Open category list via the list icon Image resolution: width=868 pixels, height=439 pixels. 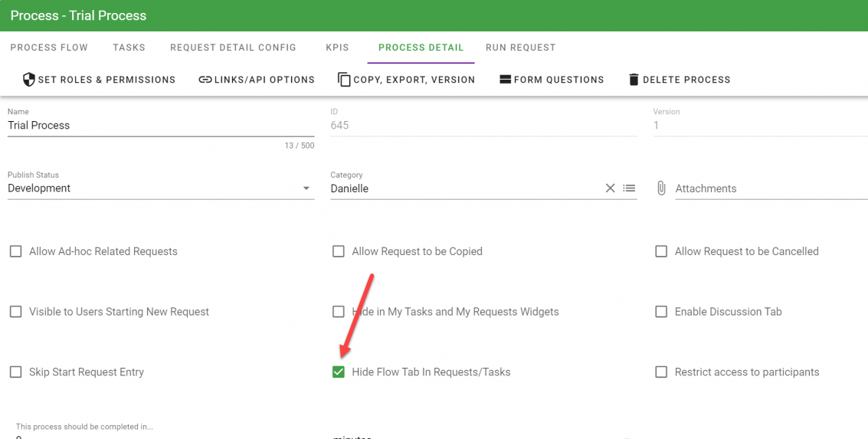[629, 188]
